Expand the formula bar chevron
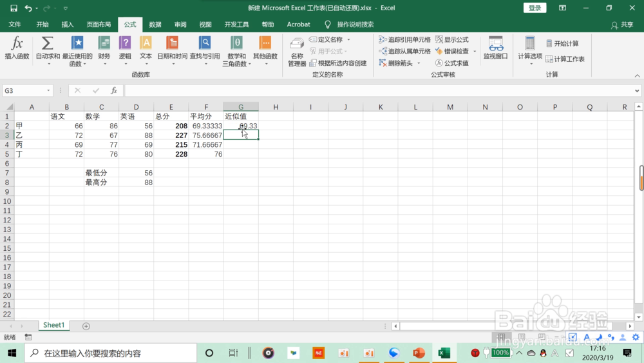 637,90
